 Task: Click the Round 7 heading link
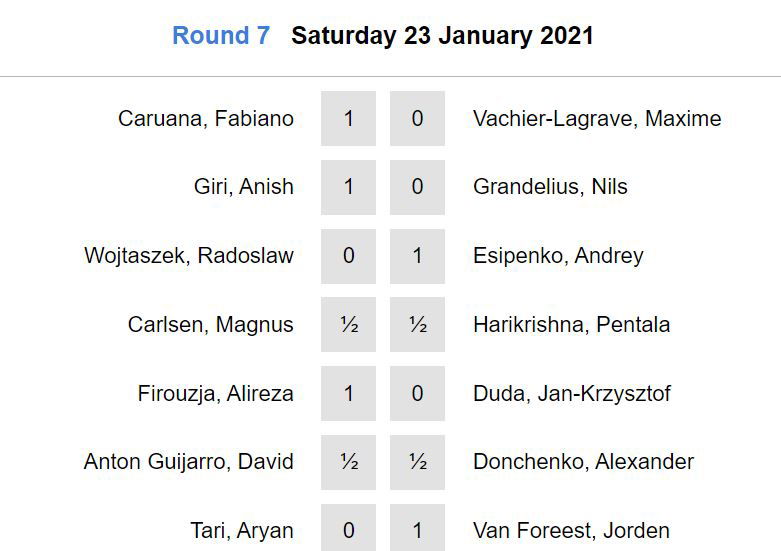coord(221,36)
